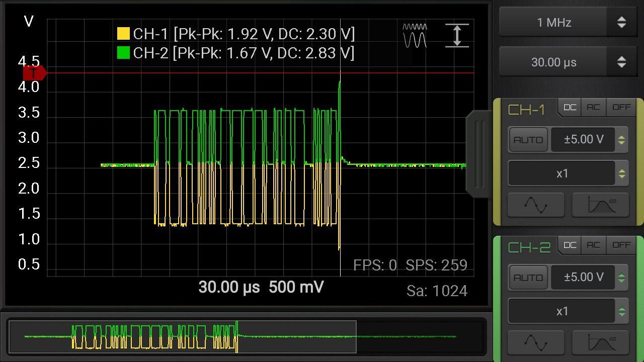
Task: Click the CH-2 Pk-Pk 1.67 V legend text
Action: tap(244, 53)
